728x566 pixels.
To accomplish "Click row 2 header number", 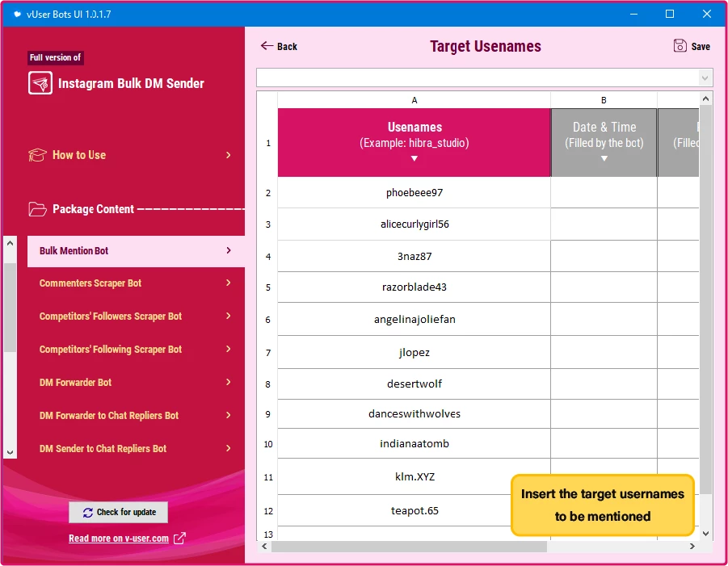I will click(268, 193).
